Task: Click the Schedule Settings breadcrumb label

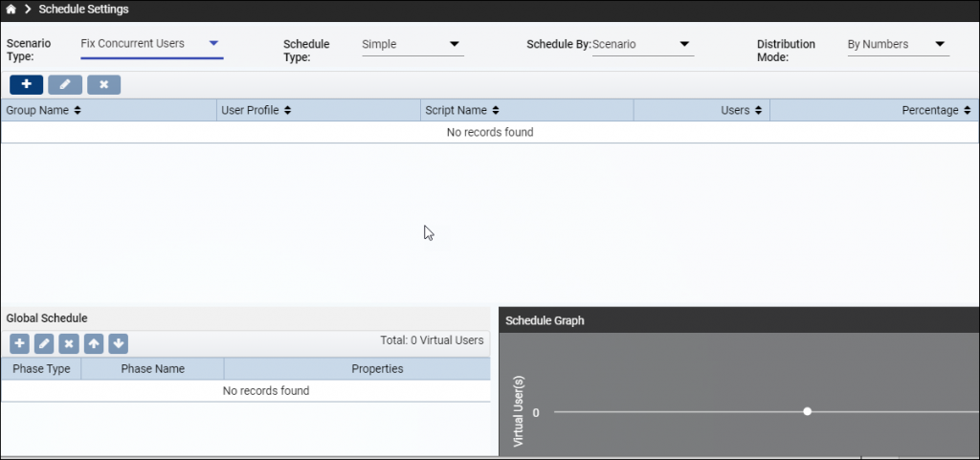Action: click(x=84, y=10)
